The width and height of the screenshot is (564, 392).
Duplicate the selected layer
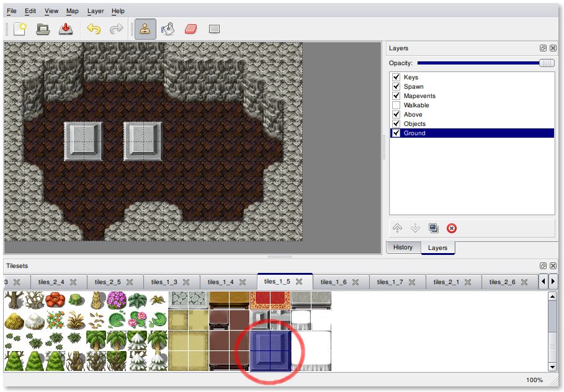point(434,228)
